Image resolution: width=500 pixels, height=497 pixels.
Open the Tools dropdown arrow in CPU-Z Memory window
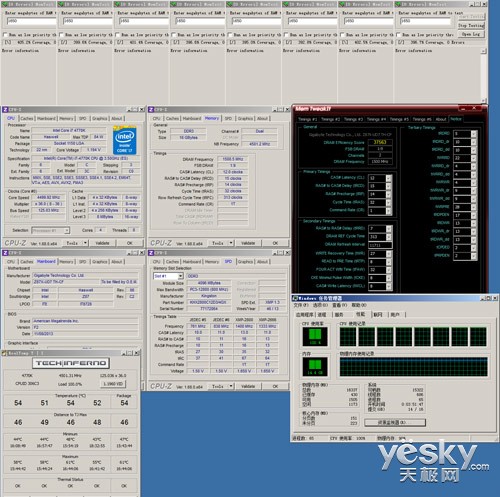pyautogui.click(x=231, y=243)
